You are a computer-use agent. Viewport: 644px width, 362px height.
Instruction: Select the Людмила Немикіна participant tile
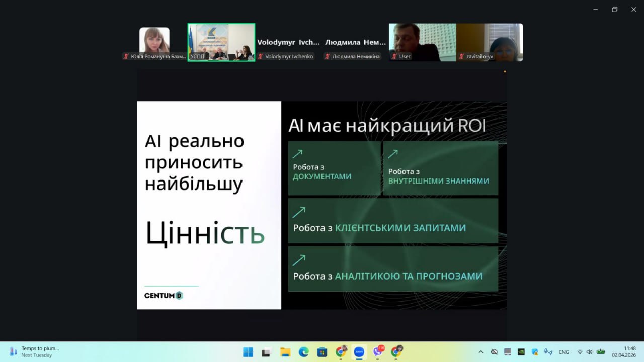click(x=355, y=43)
